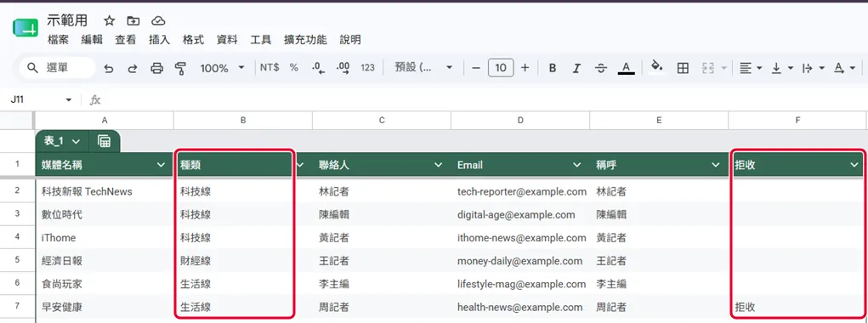The width and height of the screenshot is (868, 323).
Task: Open 媒體名稱 column filter dropdown
Action: pos(161,165)
